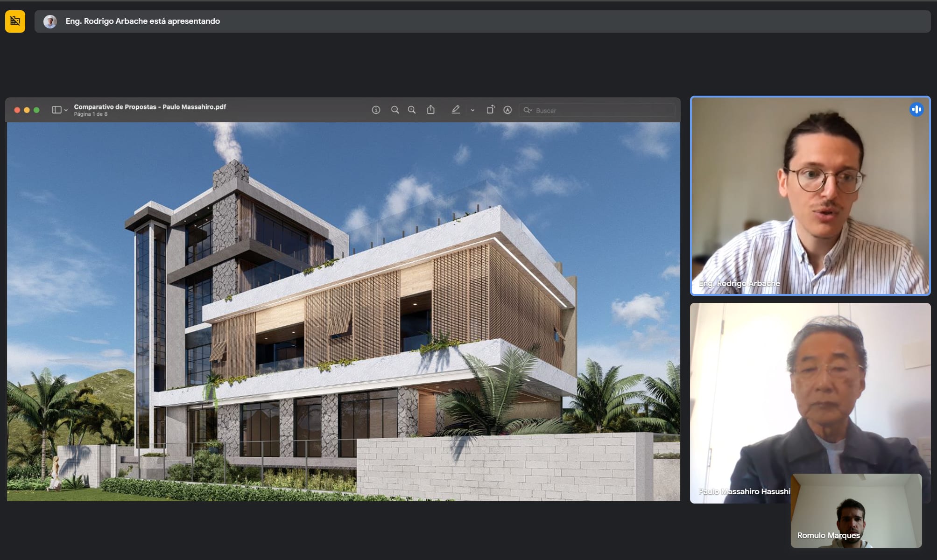Image resolution: width=937 pixels, height=560 pixels.
Task: Select the highlight pen tool
Action: [x=456, y=110]
